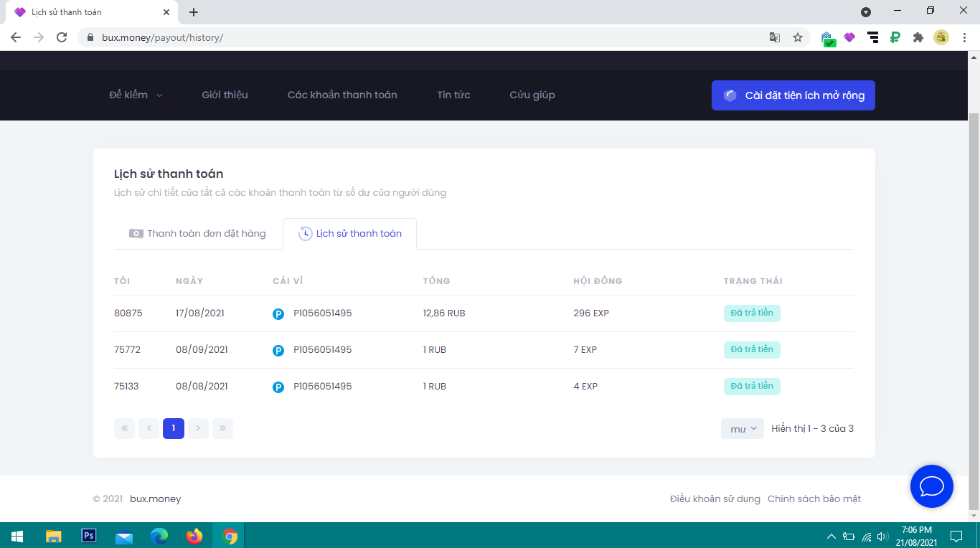Click the value 7 EXP
Screen dimensions: 980x548
point(585,350)
